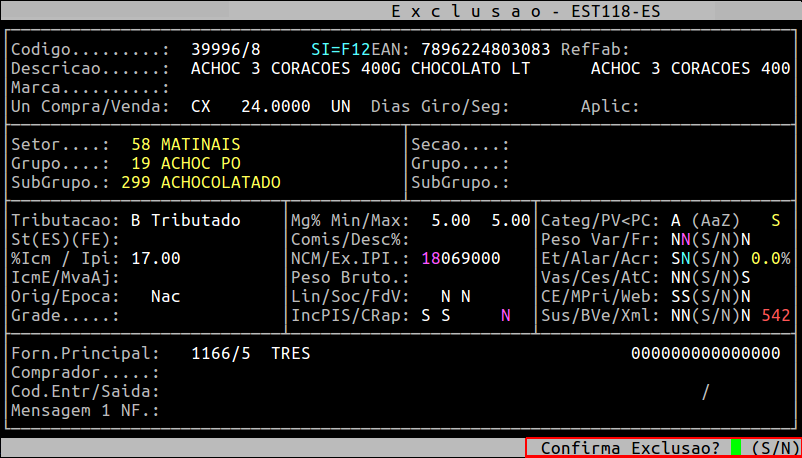Select SubGrupo 299 ACHOCOLATADO entry
Viewport: 802px width, 458px height.
(201, 182)
